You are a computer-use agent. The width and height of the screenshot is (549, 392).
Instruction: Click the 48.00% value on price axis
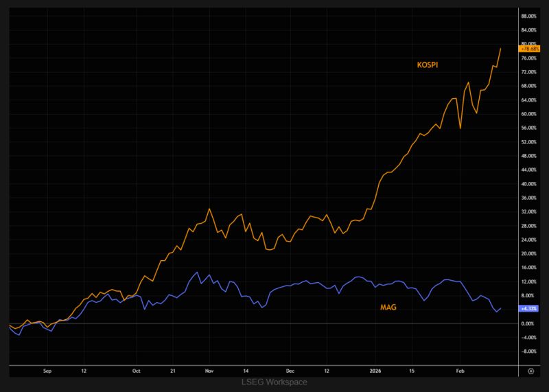[x=528, y=156]
